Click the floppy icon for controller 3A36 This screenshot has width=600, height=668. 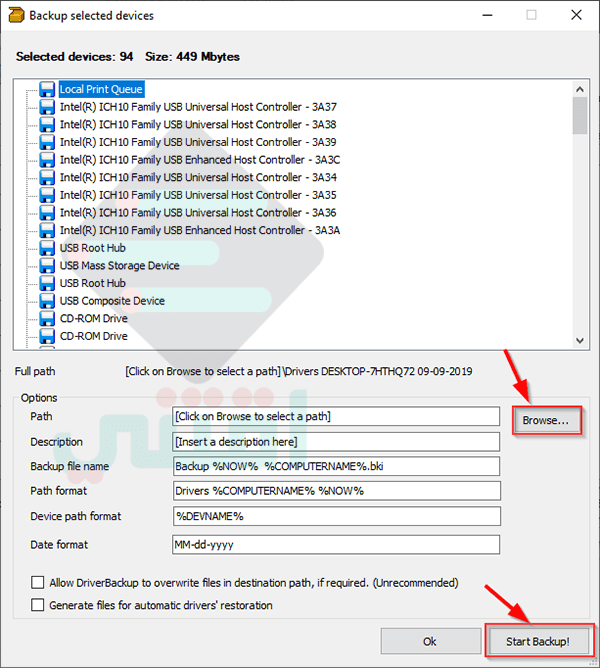(47, 213)
